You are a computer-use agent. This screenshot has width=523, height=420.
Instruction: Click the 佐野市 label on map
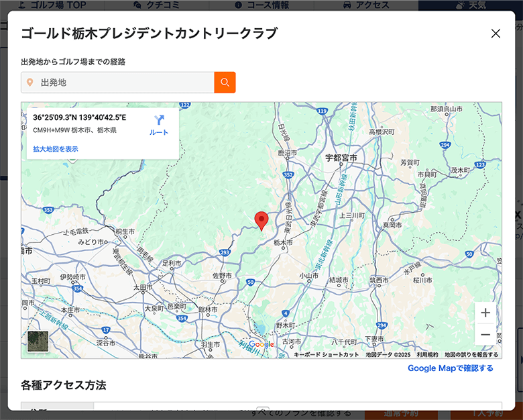click(x=222, y=276)
